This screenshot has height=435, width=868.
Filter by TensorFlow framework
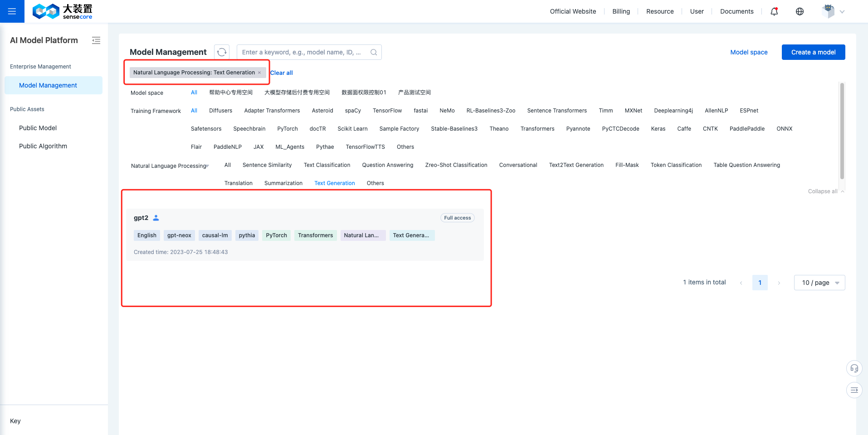(x=387, y=111)
